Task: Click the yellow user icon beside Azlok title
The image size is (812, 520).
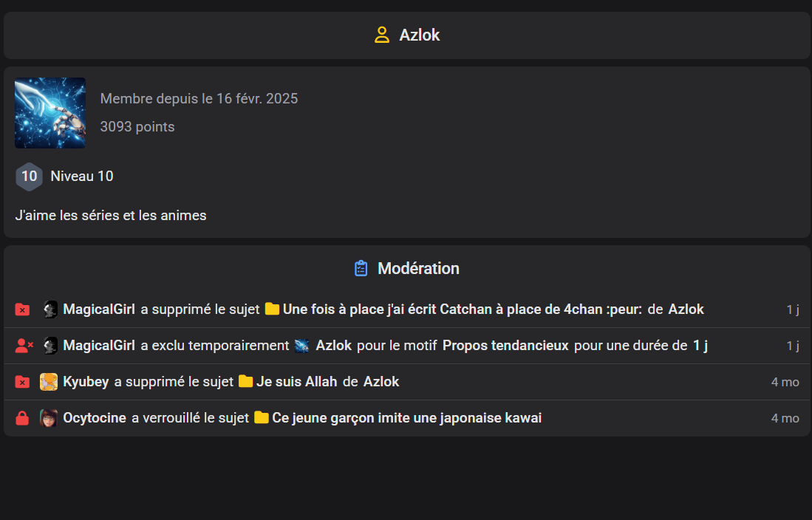Action: point(382,35)
